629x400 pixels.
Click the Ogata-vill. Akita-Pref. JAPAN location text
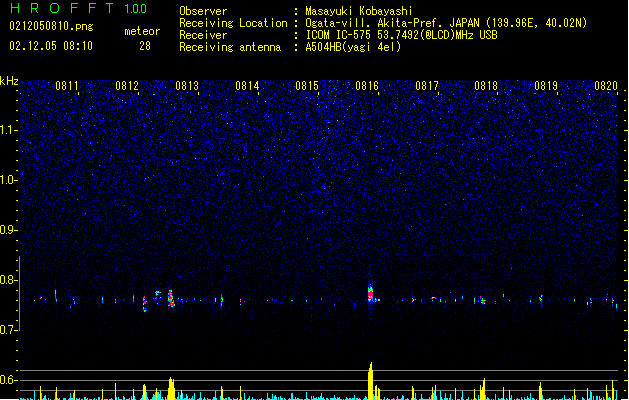tap(392, 23)
